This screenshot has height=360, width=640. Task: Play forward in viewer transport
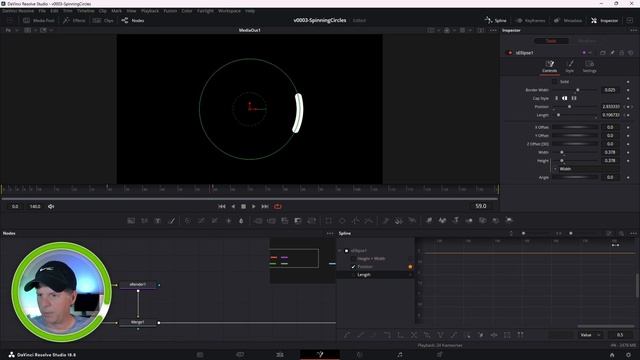pyautogui.click(x=253, y=207)
